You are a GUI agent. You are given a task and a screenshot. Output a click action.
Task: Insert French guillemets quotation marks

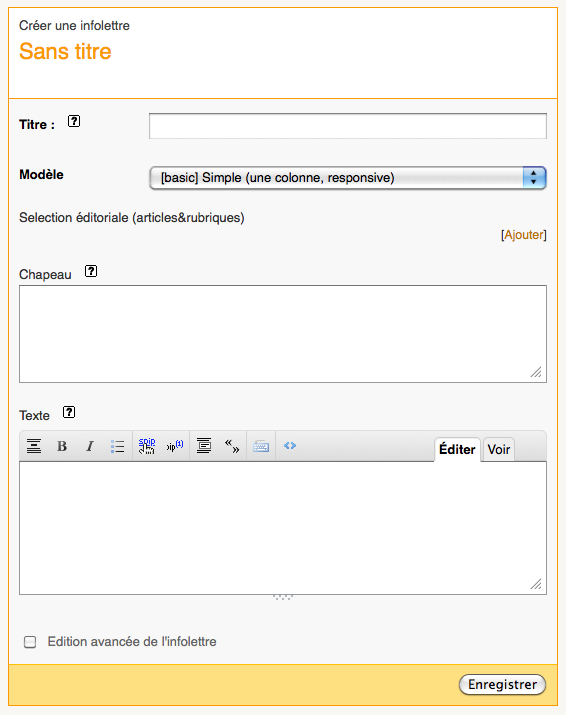pos(232,446)
